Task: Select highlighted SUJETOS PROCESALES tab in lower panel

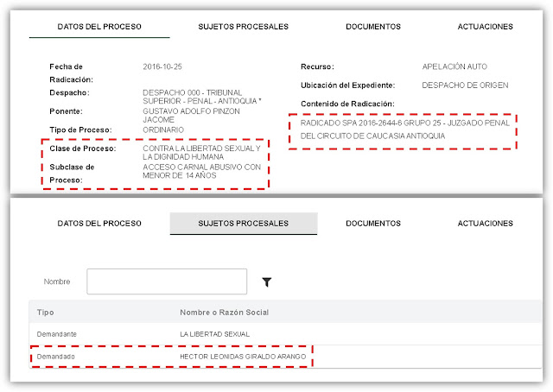Action: [244, 224]
